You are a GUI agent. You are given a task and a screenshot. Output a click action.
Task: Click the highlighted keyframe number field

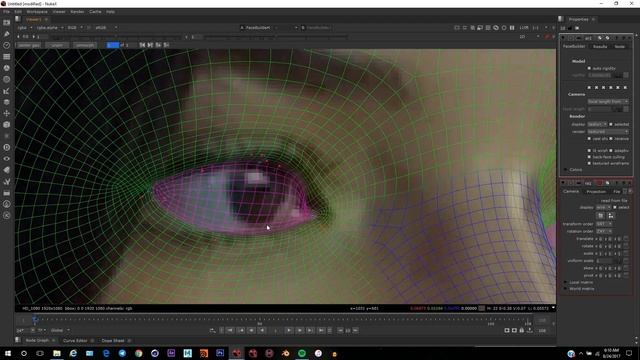pyautogui.click(x=113, y=45)
